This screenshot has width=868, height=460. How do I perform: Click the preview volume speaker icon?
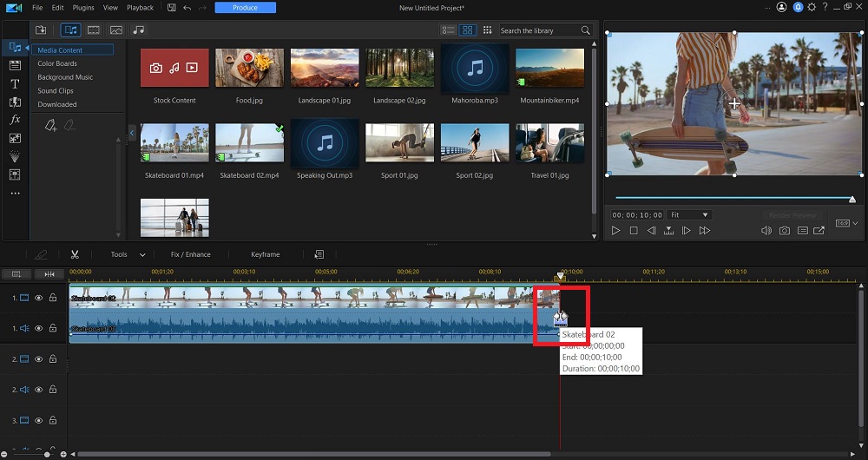[x=766, y=231]
